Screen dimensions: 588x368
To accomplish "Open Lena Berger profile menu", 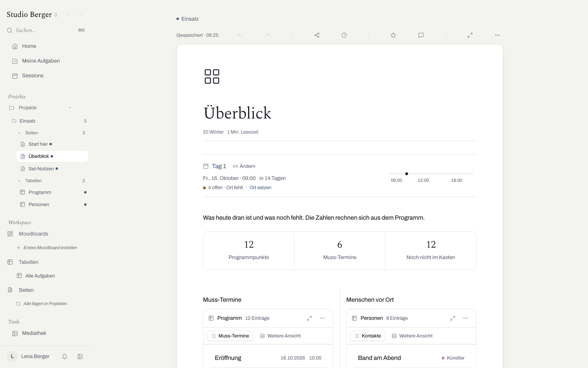I will (x=28, y=357).
